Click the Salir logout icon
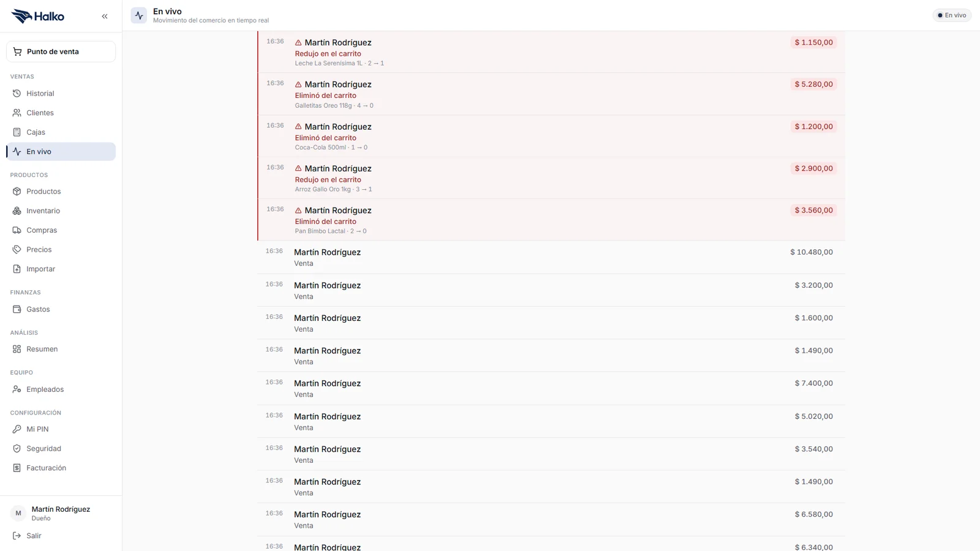 point(17,536)
